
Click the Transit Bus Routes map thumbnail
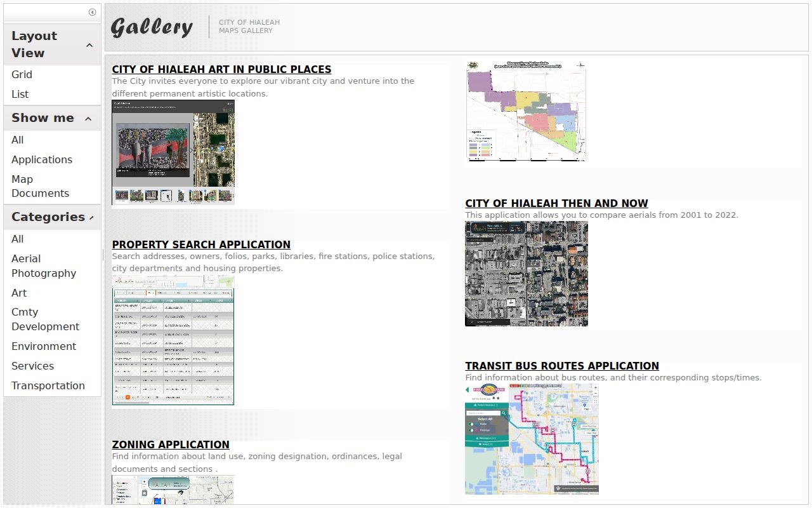[x=532, y=439]
